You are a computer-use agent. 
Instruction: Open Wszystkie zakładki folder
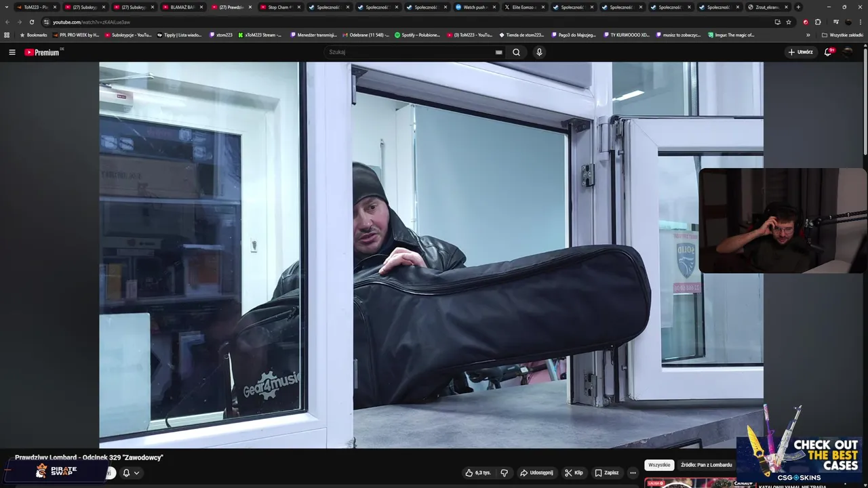[842, 35]
